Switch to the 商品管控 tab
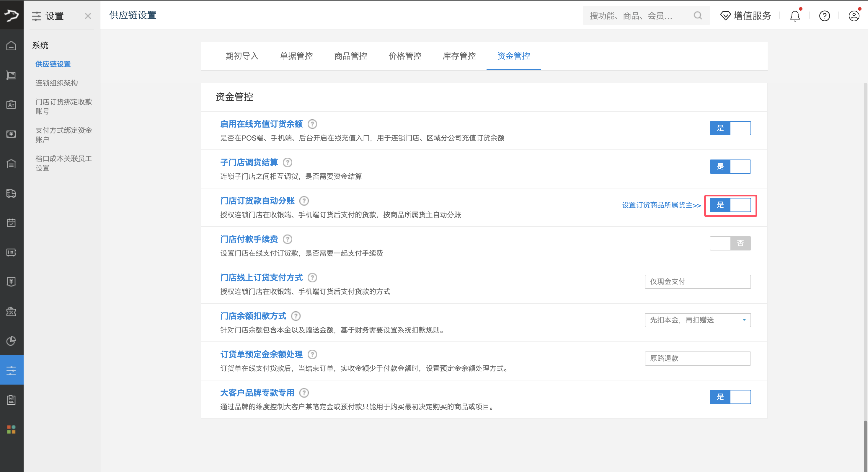The image size is (868, 472). pos(350,56)
